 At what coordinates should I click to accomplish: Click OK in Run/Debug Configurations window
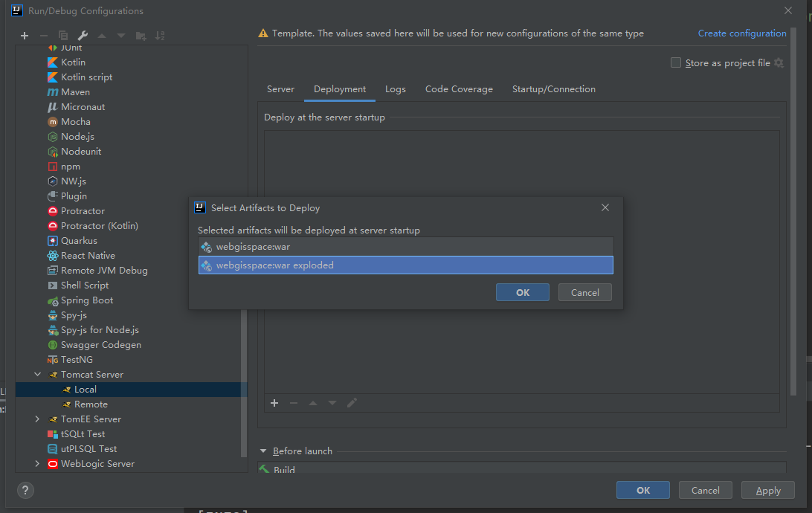point(642,490)
